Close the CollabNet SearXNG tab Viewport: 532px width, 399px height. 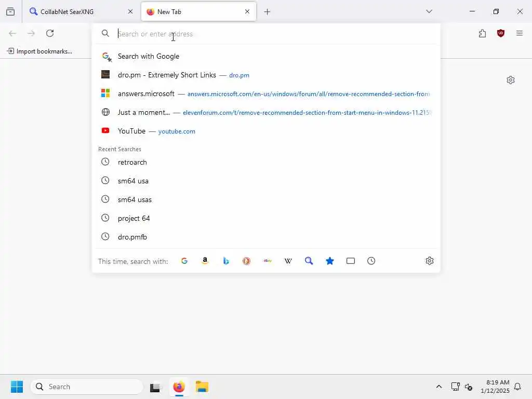pyautogui.click(x=130, y=11)
